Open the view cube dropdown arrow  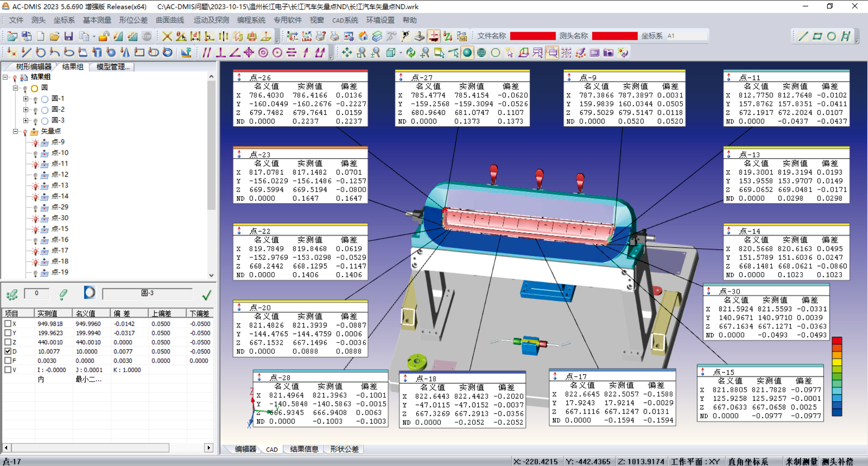[400, 53]
